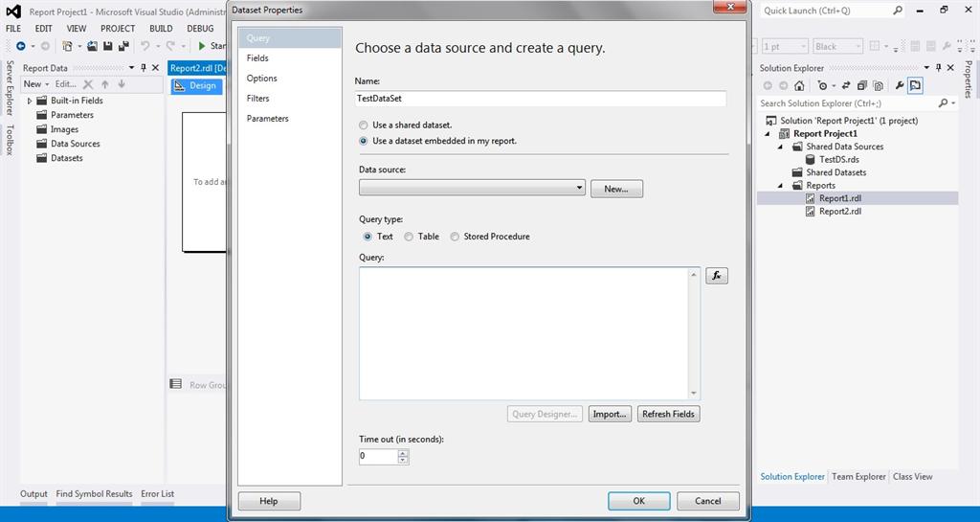Click the New... data source button
This screenshot has height=522, width=980.
(x=615, y=189)
